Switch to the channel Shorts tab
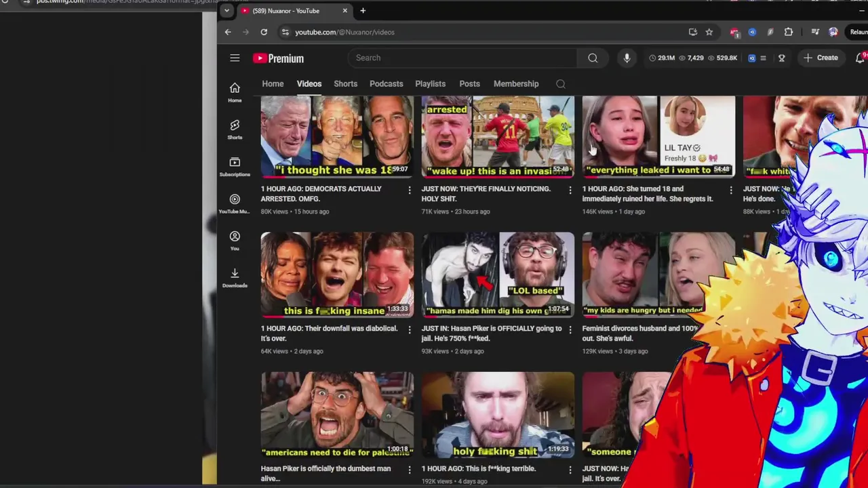 point(345,84)
